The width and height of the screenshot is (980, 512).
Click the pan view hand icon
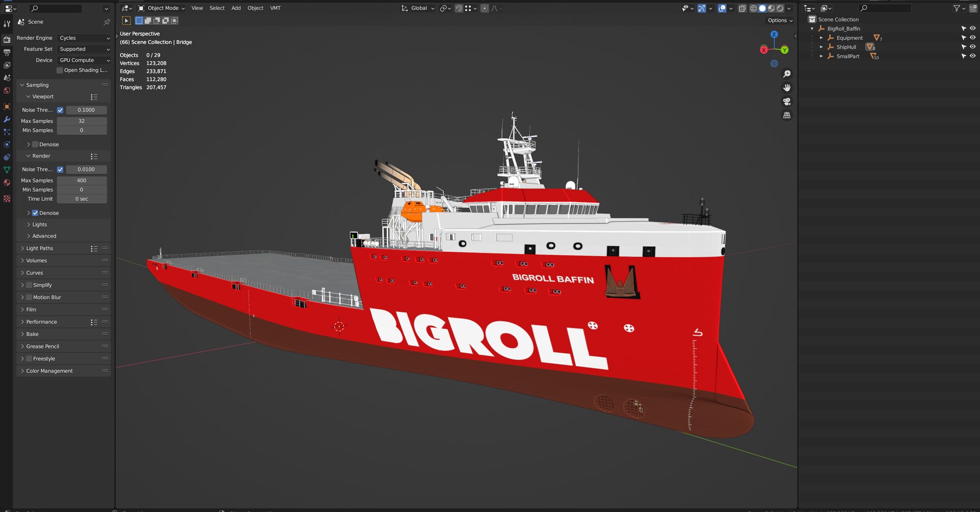click(x=787, y=88)
